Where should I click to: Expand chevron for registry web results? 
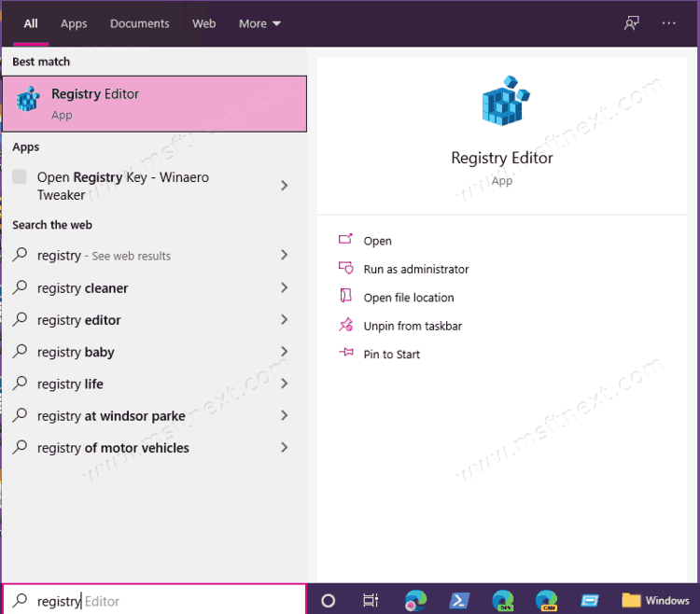coord(285,255)
